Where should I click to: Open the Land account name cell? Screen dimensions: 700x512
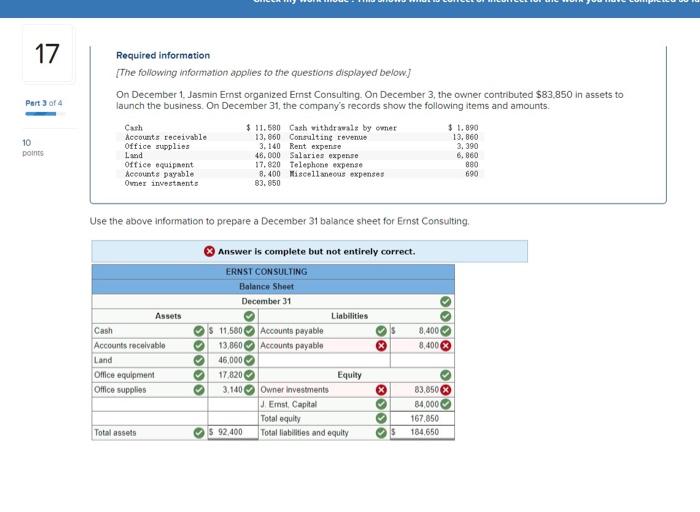tap(150, 360)
